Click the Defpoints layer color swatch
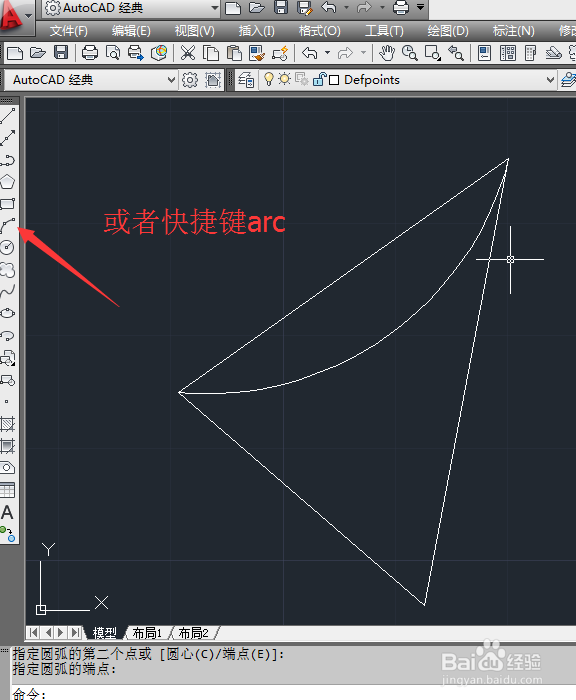This screenshot has width=576, height=700. tap(334, 80)
